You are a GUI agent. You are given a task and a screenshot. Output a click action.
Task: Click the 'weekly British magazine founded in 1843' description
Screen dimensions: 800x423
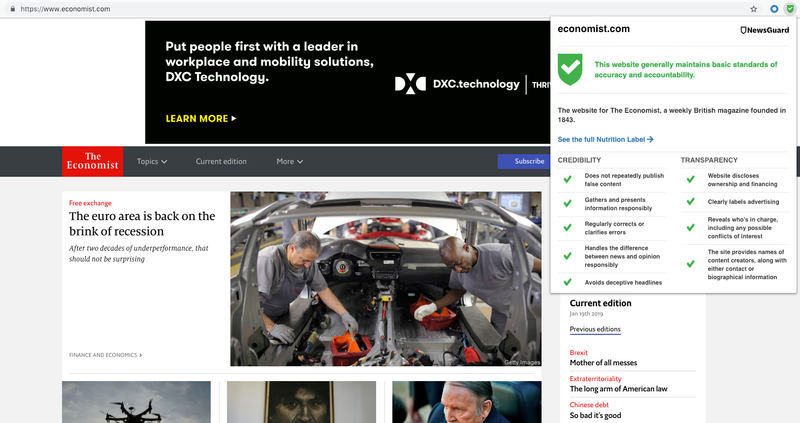(671, 115)
